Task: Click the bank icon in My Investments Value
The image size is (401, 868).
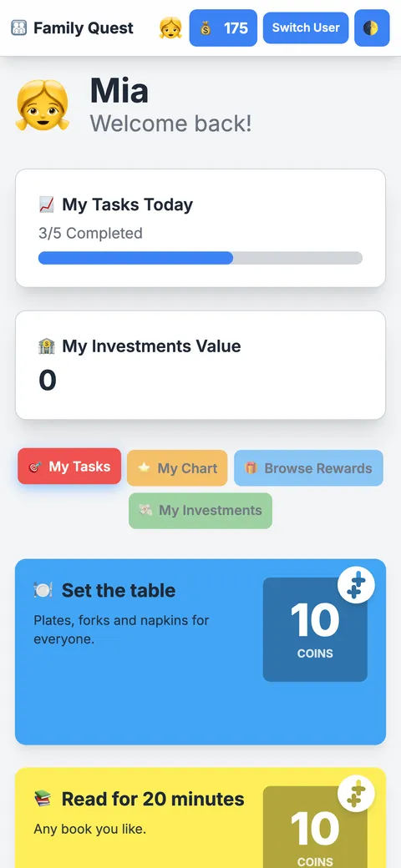Action: (47, 346)
